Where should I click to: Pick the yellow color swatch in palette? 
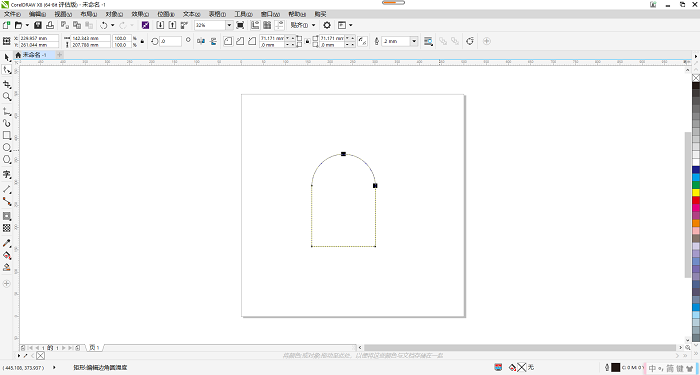[x=696, y=193]
